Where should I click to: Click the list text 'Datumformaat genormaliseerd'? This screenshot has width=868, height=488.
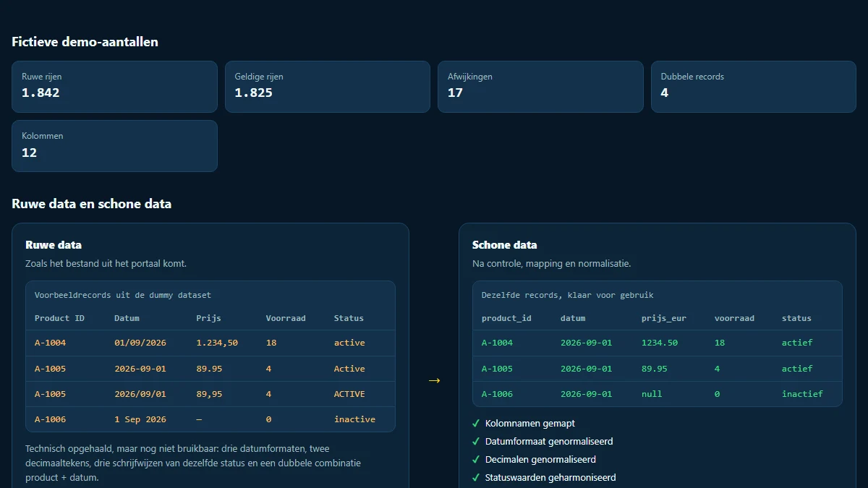click(x=549, y=442)
